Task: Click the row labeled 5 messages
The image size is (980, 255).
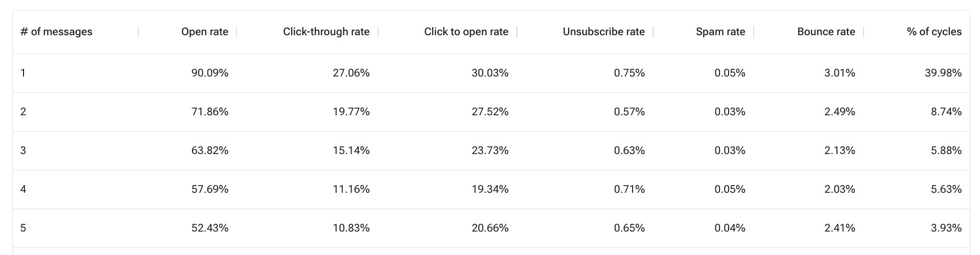Action: [x=23, y=228]
